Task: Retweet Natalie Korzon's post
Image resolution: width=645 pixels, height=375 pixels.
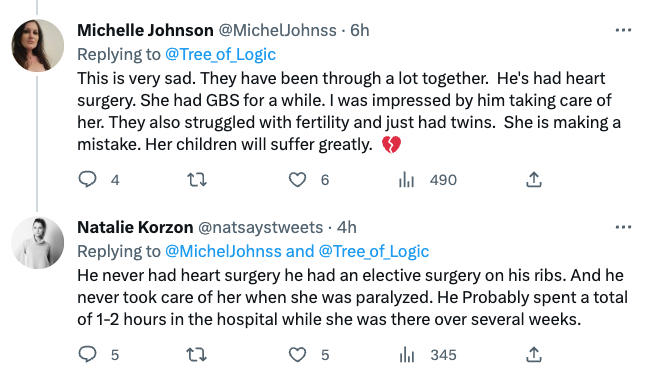Action: pyautogui.click(x=196, y=354)
